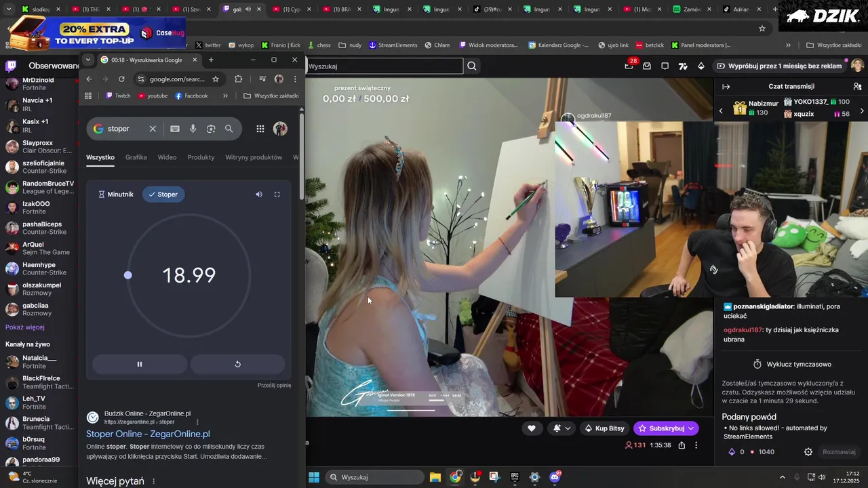Show previous gift leaderboard entry
Screen dimensions: 868x488
coord(721,110)
